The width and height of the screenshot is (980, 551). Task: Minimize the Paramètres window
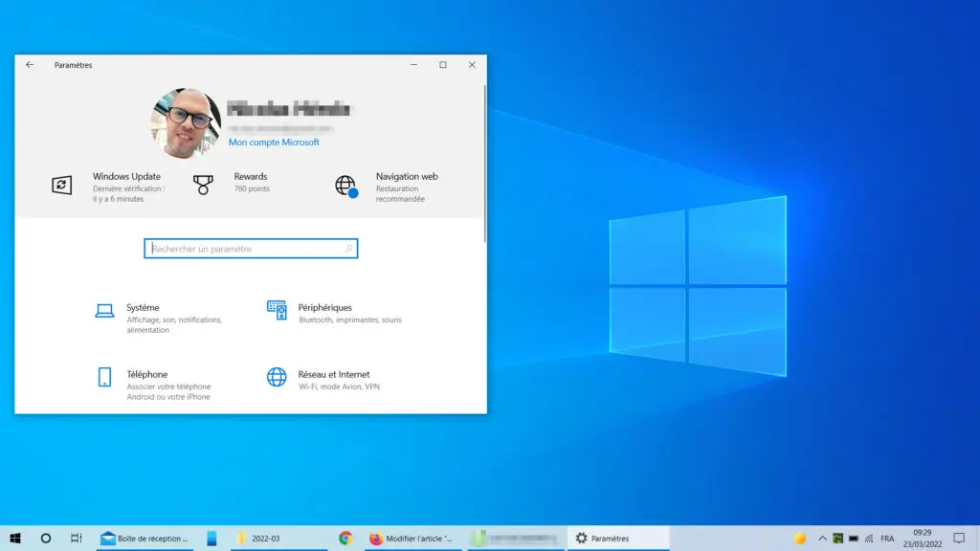(x=413, y=65)
